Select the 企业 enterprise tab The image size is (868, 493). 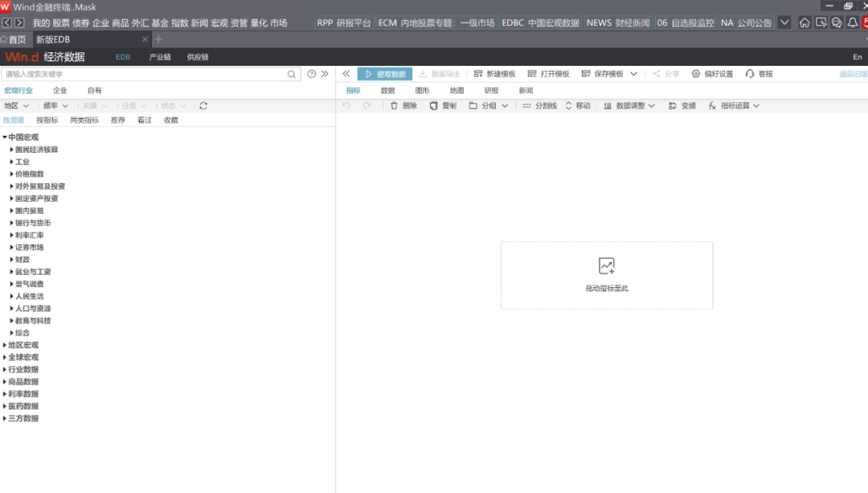pos(59,90)
